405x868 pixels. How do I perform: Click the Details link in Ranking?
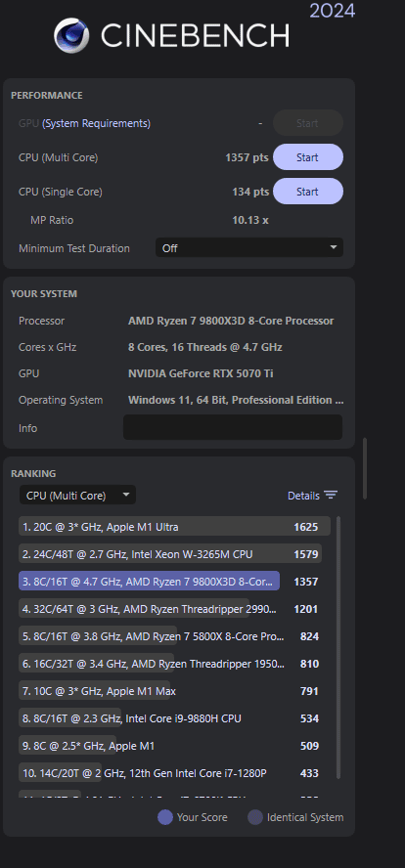pos(303,496)
